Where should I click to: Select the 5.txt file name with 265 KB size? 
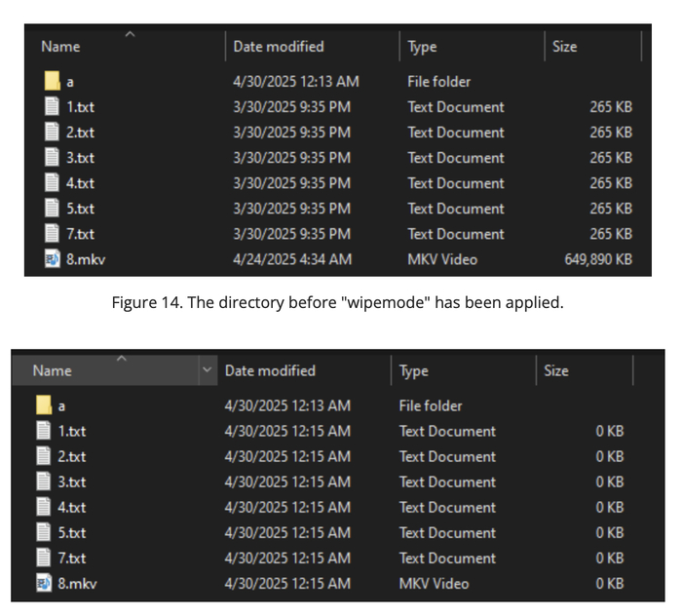81,209
